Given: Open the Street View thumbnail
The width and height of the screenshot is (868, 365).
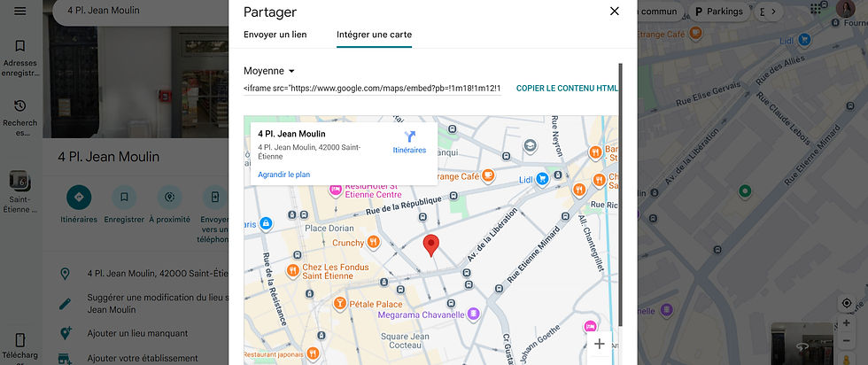Looking at the screenshot, I should coord(802,344).
